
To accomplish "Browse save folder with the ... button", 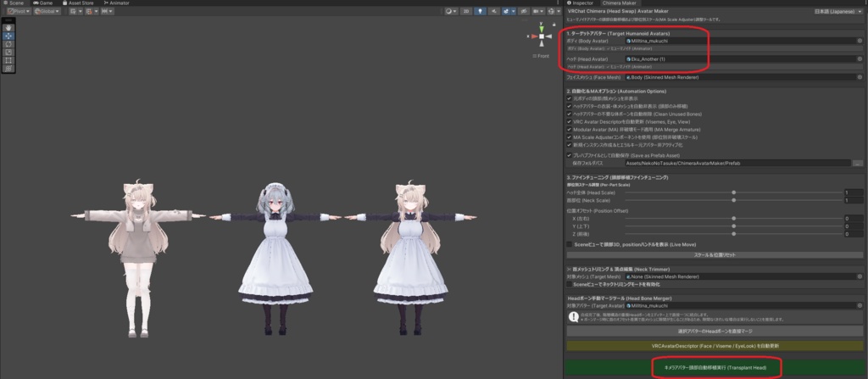I will pos(858,164).
